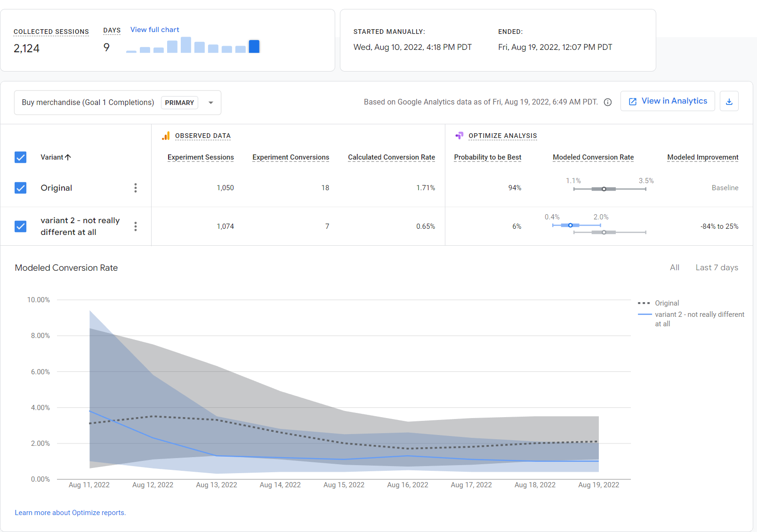Image resolution: width=757 pixels, height=532 pixels.
Task: Click the DAYS label
Action: pos(112,30)
